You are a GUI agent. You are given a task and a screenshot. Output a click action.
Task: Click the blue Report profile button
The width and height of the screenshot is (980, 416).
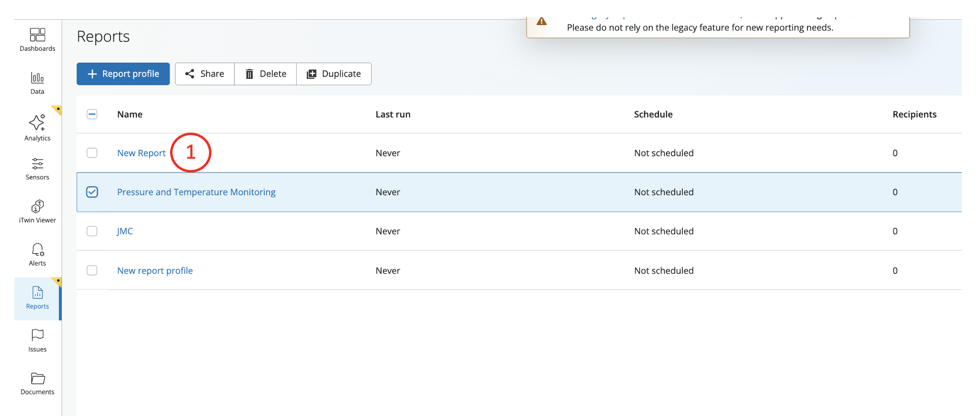(123, 74)
